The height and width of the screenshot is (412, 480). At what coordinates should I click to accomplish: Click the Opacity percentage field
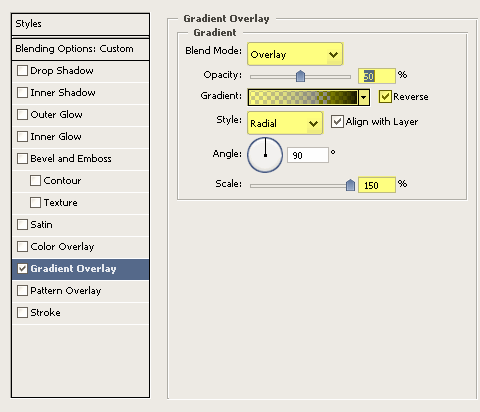coord(377,76)
